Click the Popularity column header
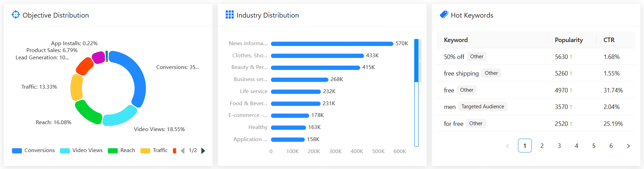 point(569,40)
